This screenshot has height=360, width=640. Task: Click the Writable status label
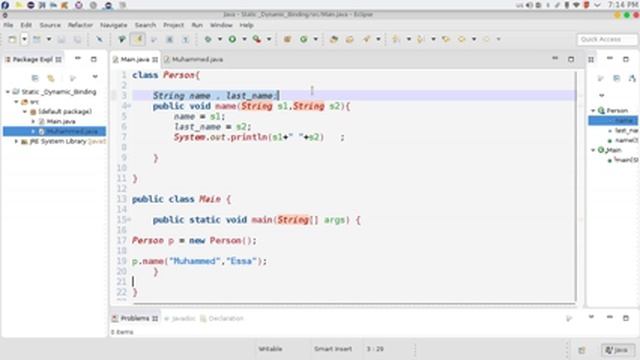click(x=270, y=349)
